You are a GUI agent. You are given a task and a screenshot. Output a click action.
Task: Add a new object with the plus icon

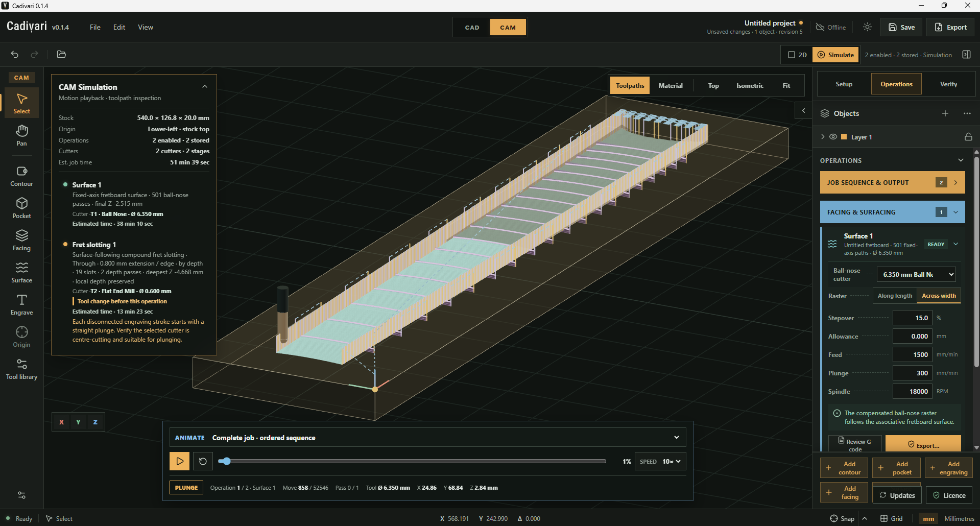945,113
